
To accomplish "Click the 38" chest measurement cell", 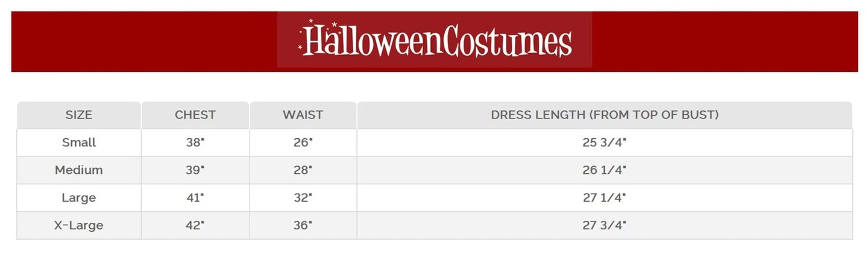I will coord(195,142).
